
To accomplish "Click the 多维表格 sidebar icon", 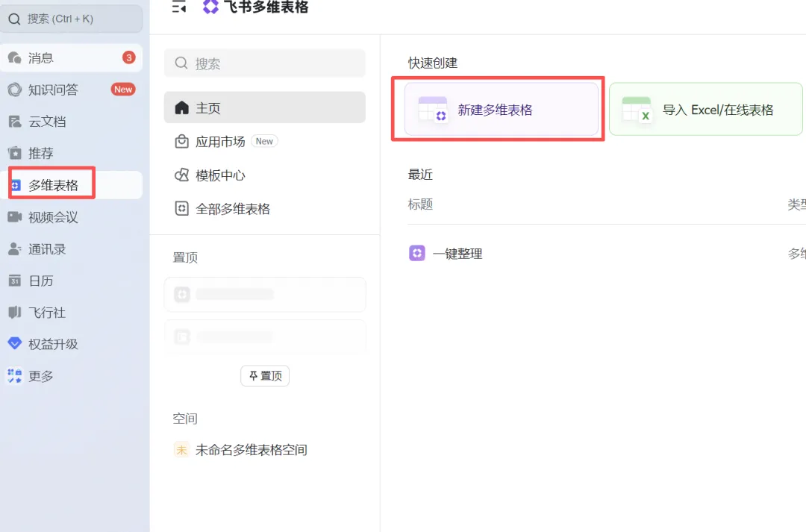I will (x=16, y=185).
